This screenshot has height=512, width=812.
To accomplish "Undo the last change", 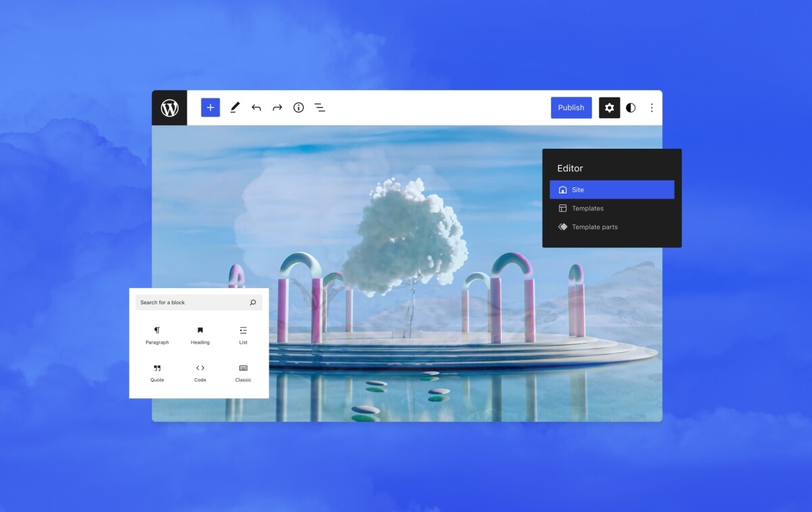I will click(256, 108).
